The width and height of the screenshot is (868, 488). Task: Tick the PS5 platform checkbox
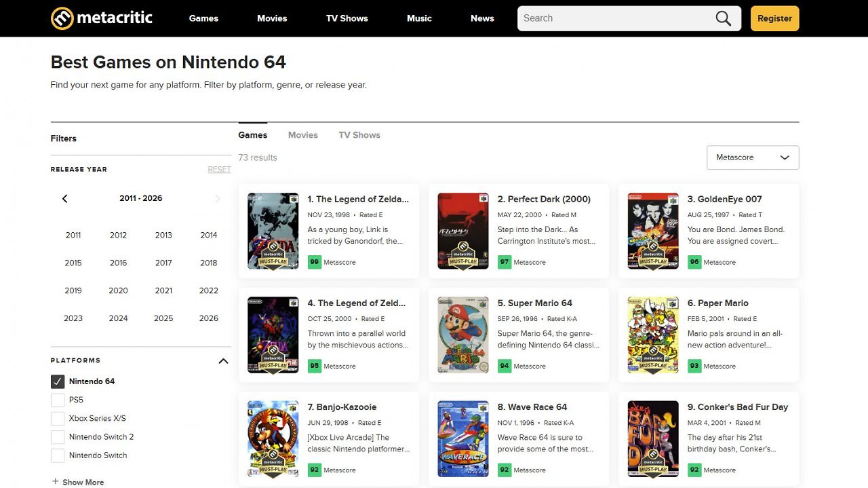(x=58, y=400)
